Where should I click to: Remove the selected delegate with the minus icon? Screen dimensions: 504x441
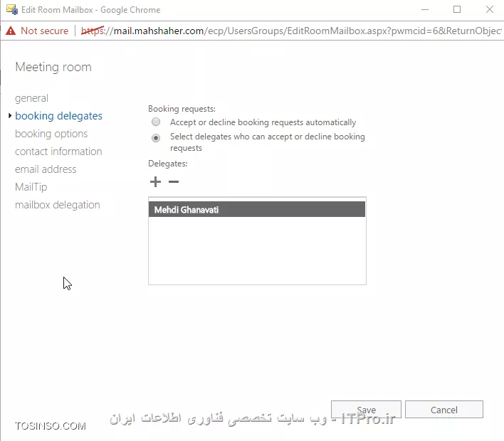click(x=174, y=182)
